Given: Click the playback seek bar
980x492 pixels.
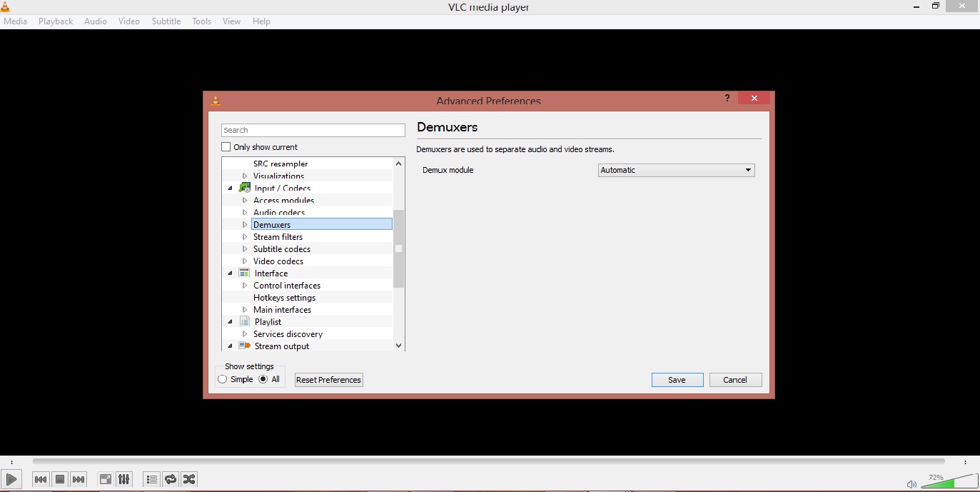Looking at the screenshot, I should 489,462.
